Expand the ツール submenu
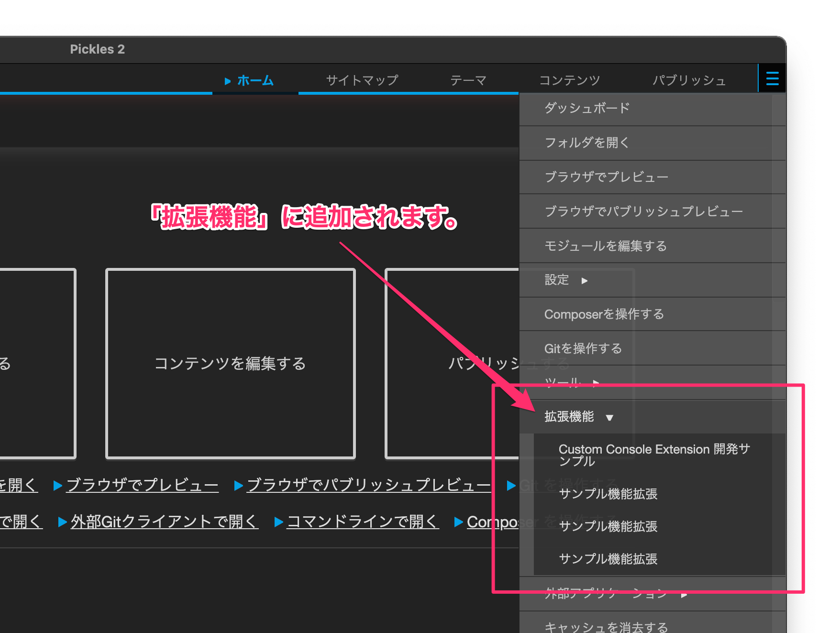The height and width of the screenshot is (633, 840). (596, 382)
